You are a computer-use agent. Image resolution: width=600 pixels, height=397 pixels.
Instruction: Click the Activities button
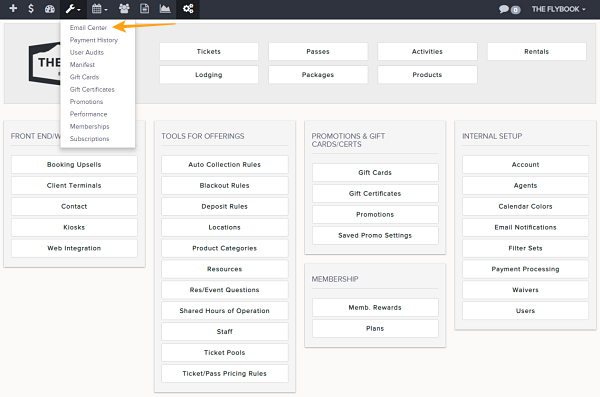click(x=427, y=51)
